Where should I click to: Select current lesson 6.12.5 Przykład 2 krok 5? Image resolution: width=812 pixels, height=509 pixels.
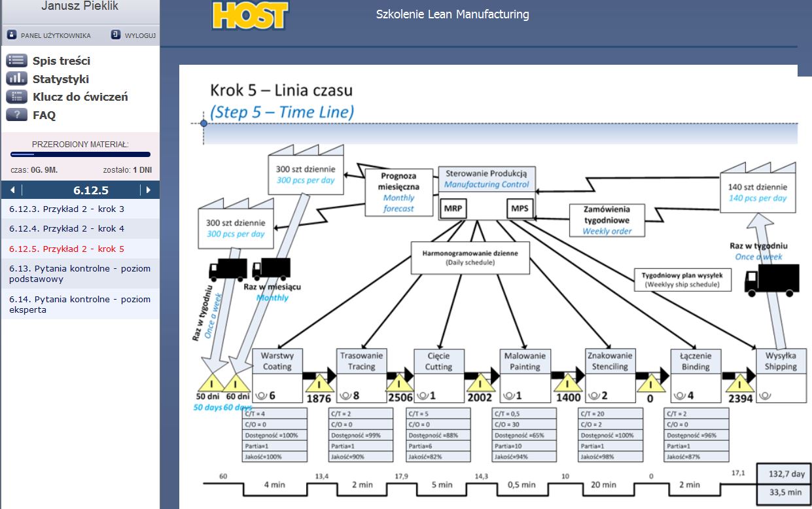[67, 249]
